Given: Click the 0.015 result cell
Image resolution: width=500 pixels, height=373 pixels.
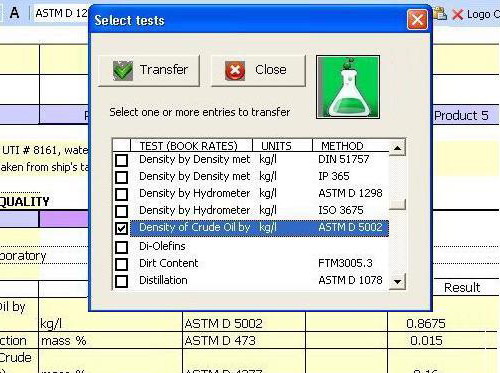Looking at the screenshot, I should 426,341.
